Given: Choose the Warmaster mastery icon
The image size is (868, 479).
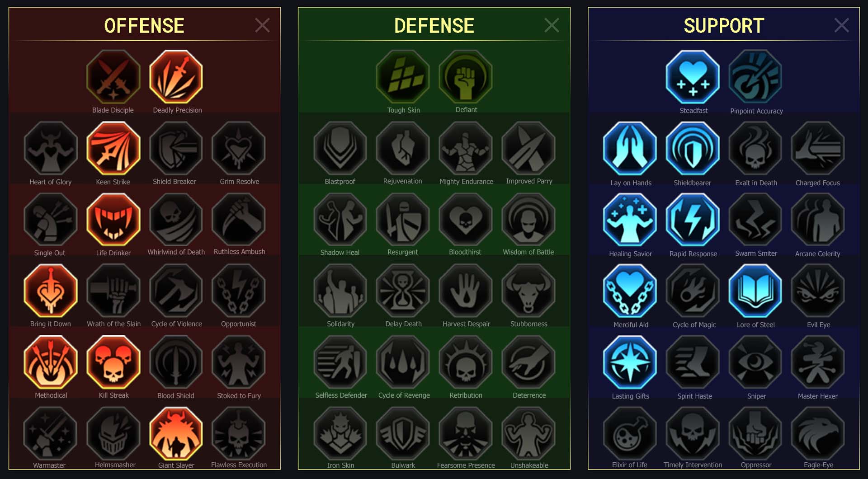Looking at the screenshot, I should [50, 433].
